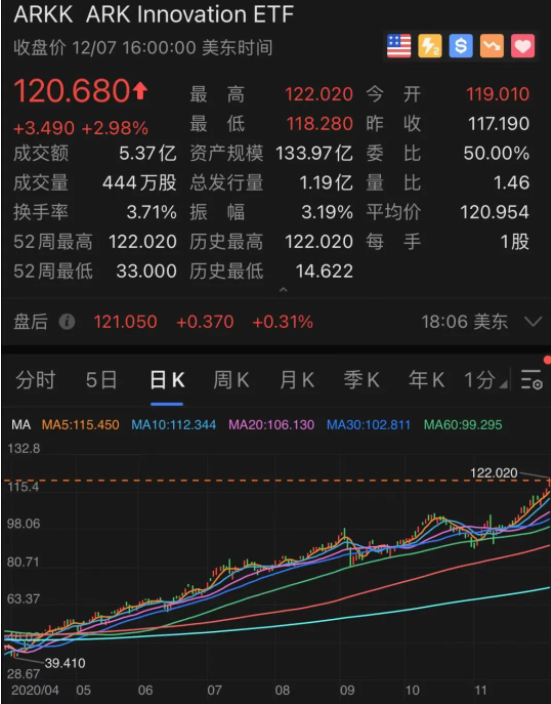The image size is (551, 704).
Task: Switch to the 5日 chart tab
Action: point(101,380)
